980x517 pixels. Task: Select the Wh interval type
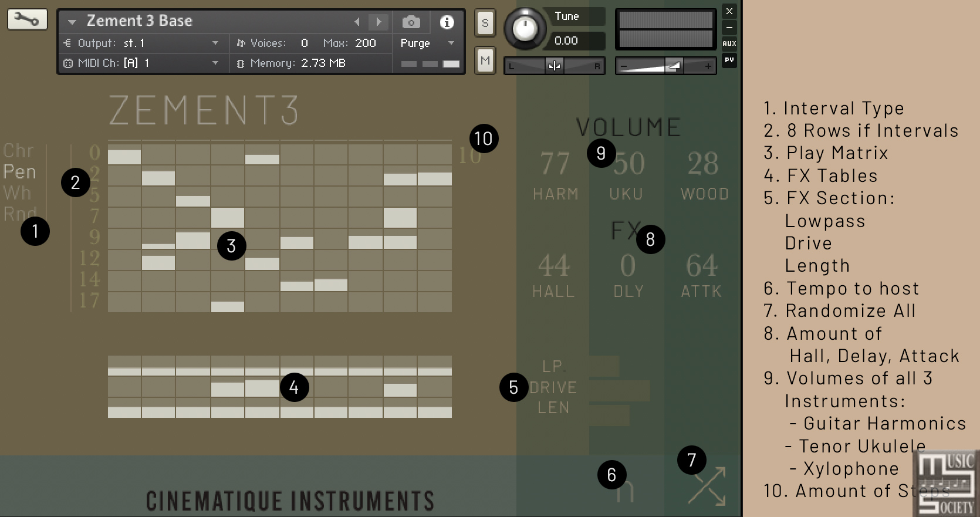pyautogui.click(x=17, y=192)
